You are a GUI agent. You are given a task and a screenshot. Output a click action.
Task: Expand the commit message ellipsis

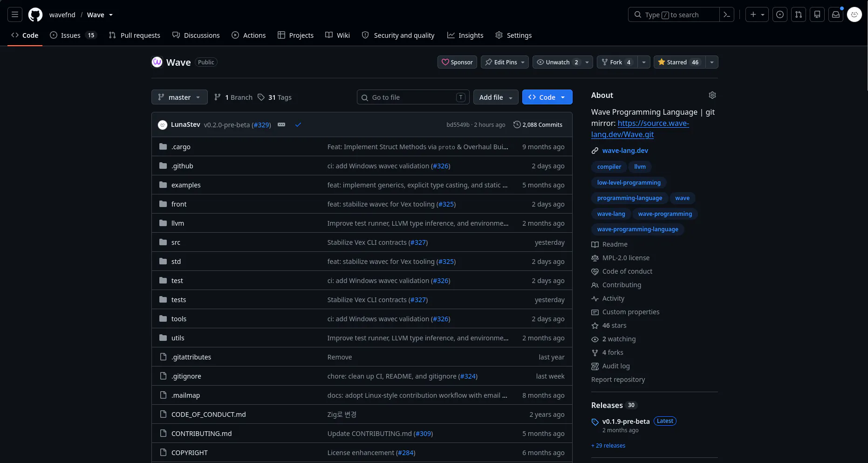pyautogui.click(x=281, y=124)
